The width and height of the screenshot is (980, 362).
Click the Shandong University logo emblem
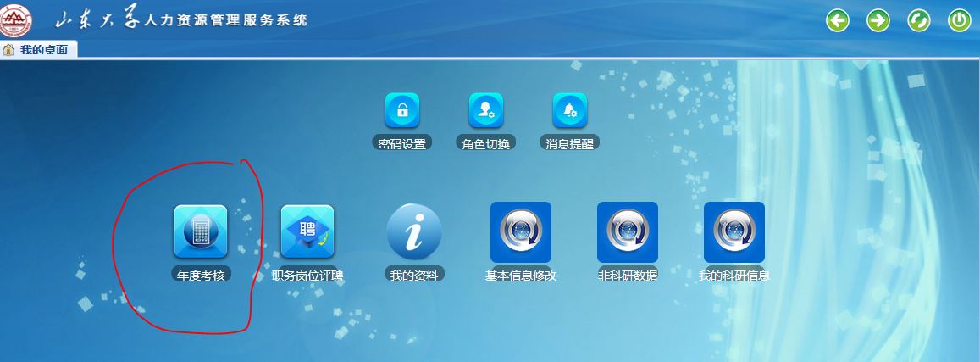click(x=18, y=19)
